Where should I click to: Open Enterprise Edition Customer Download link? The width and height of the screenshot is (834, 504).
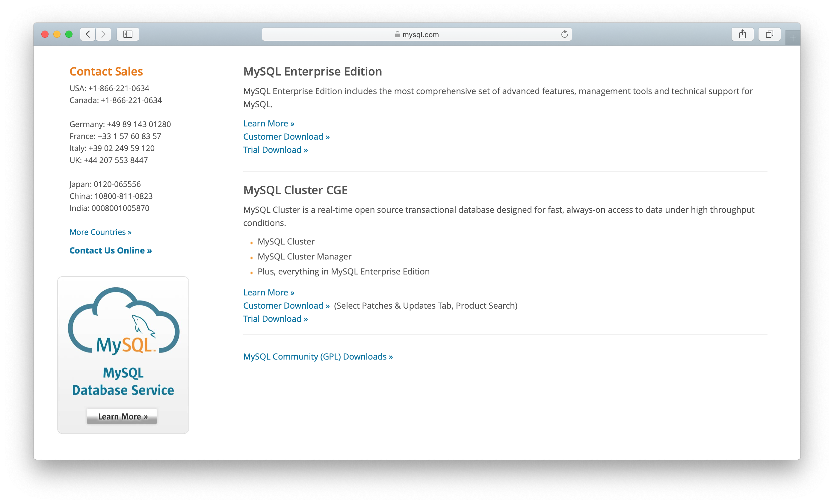pos(286,137)
